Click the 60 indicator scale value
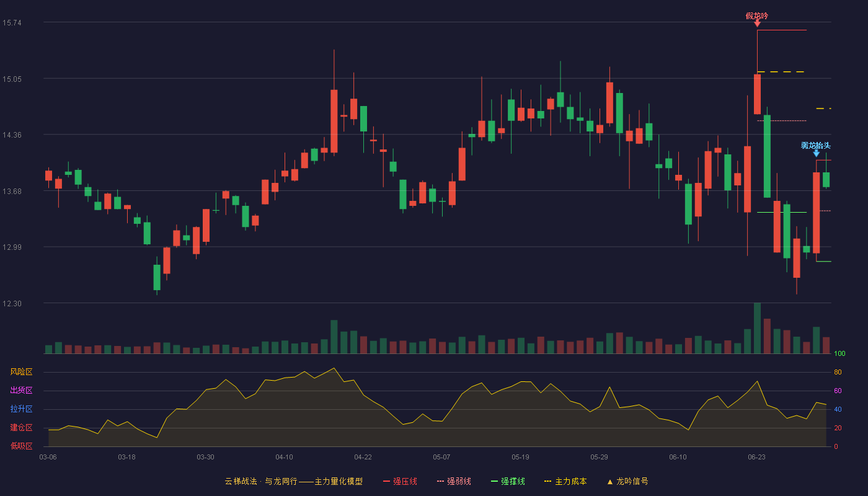868x496 pixels. click(838, 391)
